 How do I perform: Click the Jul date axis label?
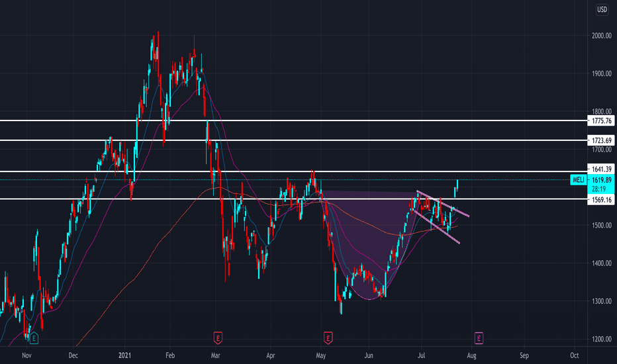pyautogui.click(x=422, y=355)
